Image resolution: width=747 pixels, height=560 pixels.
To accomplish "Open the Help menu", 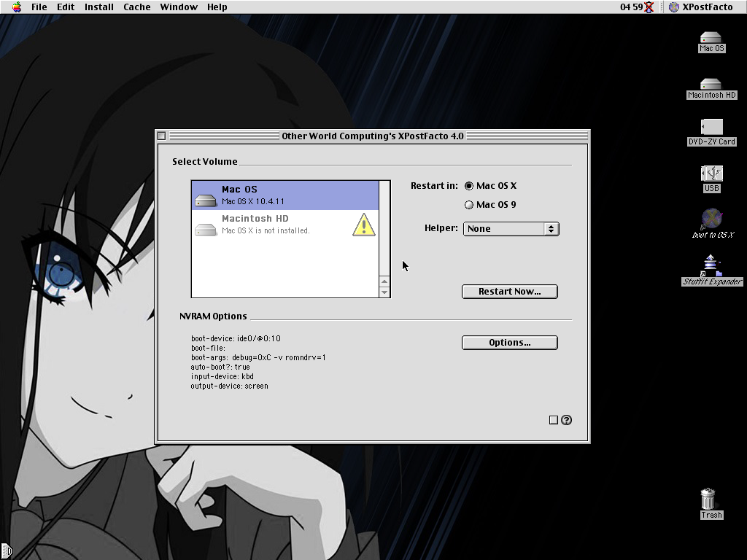I will [x=217, y=7].
